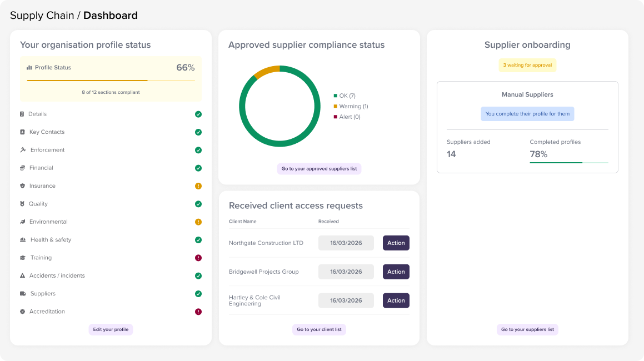Viewport: 644px width, 361px height.
Task: Click the Details section building icon
Action: point(22,114)
